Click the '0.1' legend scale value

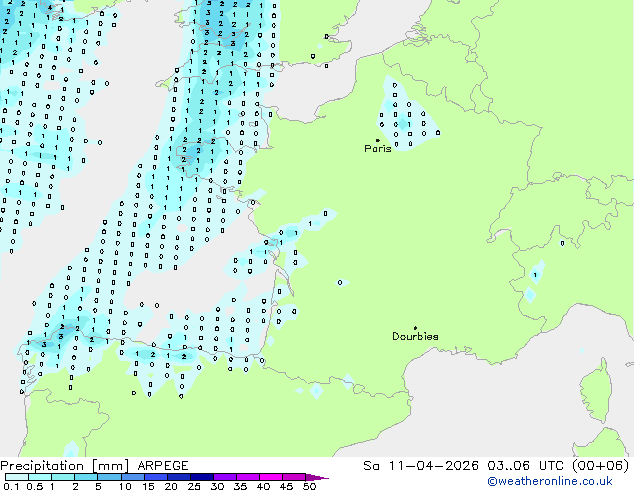click(11, 486)
